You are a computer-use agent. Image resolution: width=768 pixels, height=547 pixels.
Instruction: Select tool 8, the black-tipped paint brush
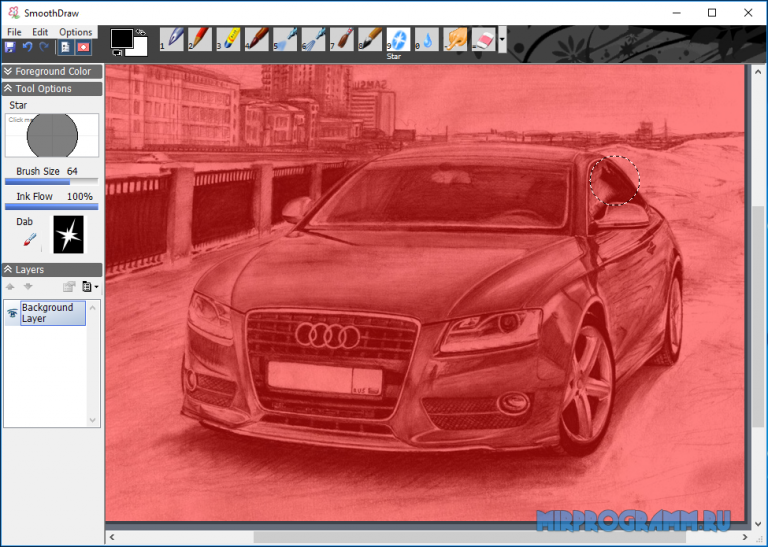click(370, 39)
